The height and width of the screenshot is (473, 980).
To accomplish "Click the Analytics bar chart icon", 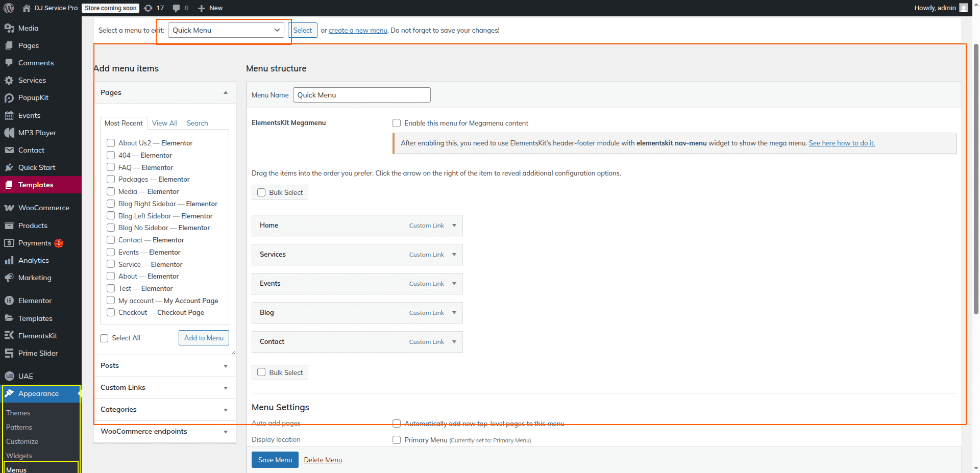I will 9,261.
